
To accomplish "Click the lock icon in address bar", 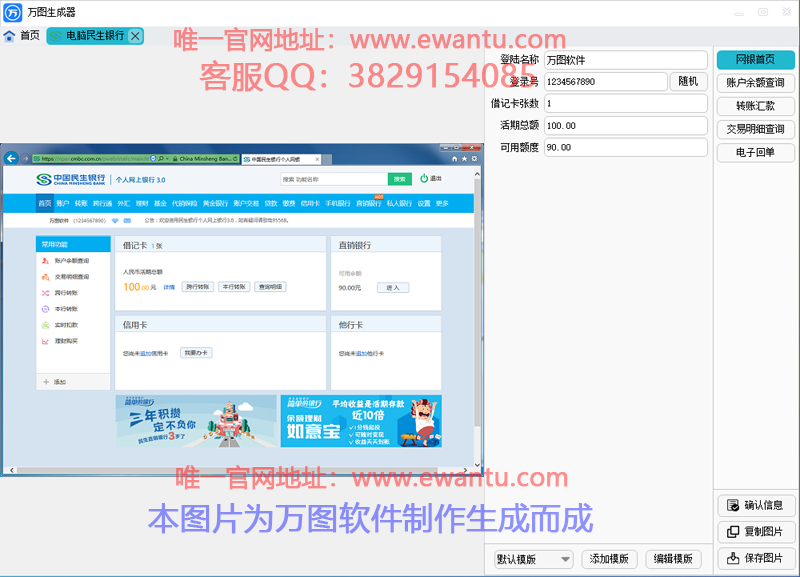I will click(x=175, y=159).
